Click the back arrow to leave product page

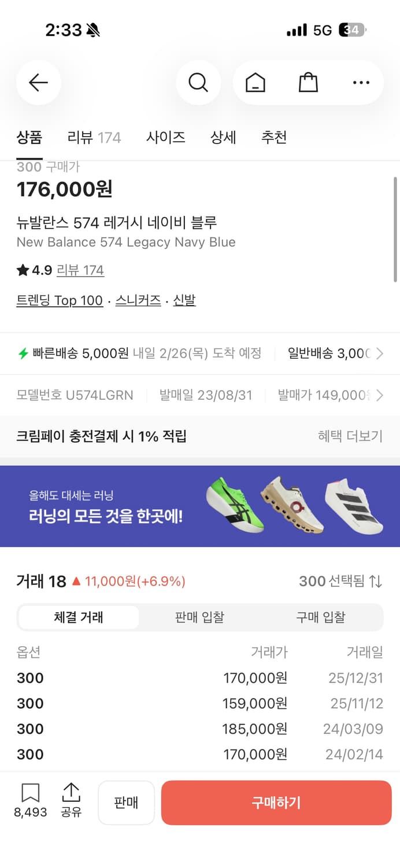(x=38, y=82)
